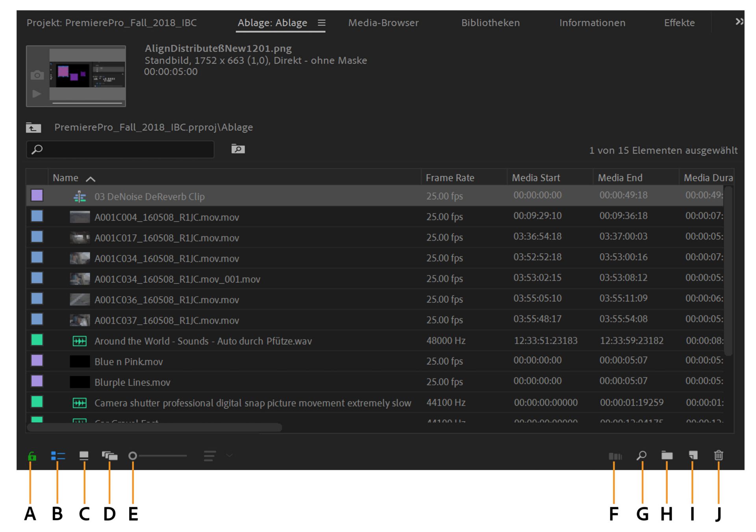The height and width of the screenshot is (532, 756).
Task: Create new search bin from query
Action: [x=238, y=149]
